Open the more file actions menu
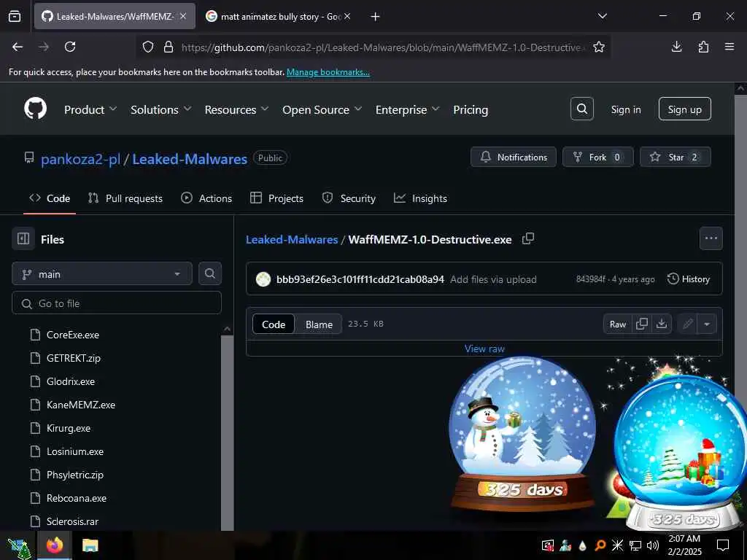Image resolution: width=747 pixels, height=560 pixels. 711,238
